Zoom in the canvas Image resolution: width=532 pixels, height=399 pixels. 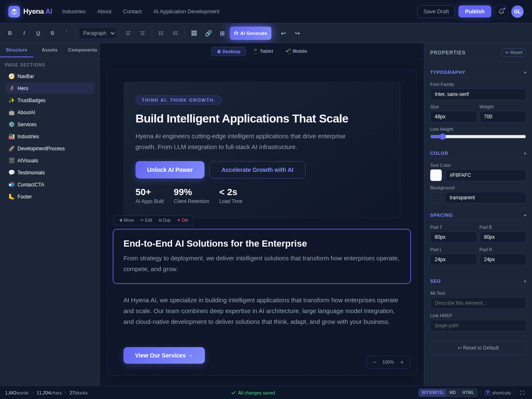(402, 362)
